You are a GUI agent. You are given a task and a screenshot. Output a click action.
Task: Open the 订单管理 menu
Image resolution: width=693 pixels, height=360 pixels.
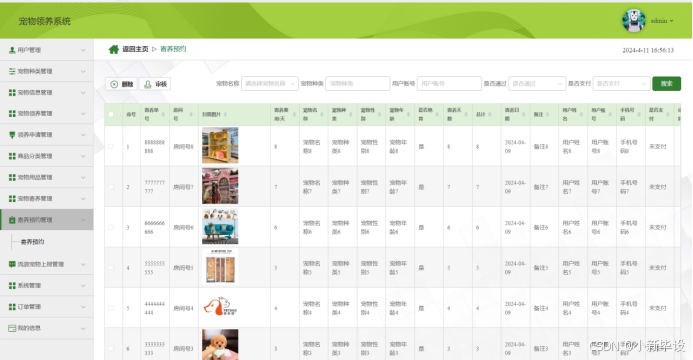[x=47, y=307]
